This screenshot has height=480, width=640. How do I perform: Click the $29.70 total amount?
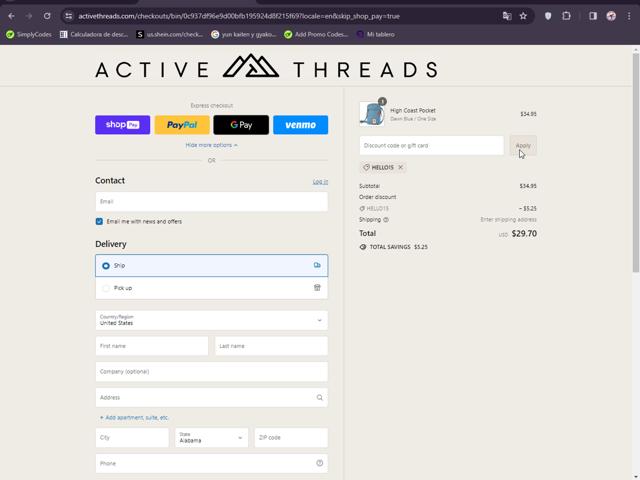[x=524, y=233]
